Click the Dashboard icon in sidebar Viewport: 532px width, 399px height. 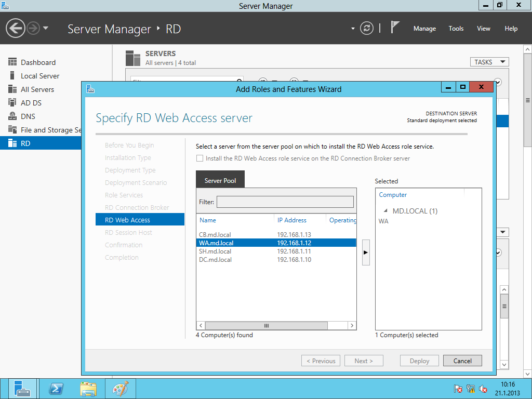[12, 62]
